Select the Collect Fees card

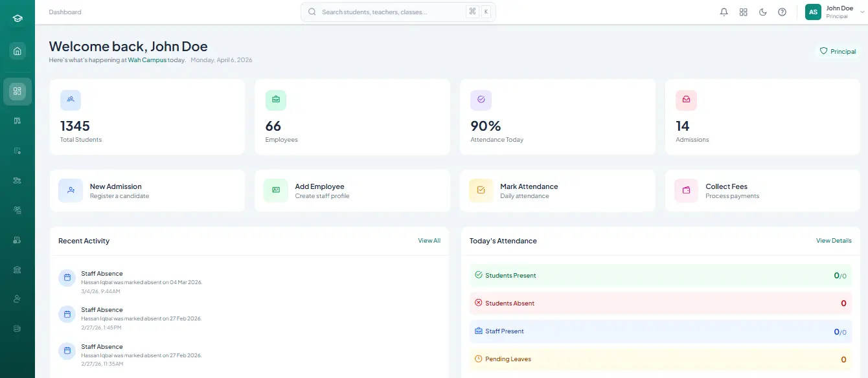coord(762,190)
